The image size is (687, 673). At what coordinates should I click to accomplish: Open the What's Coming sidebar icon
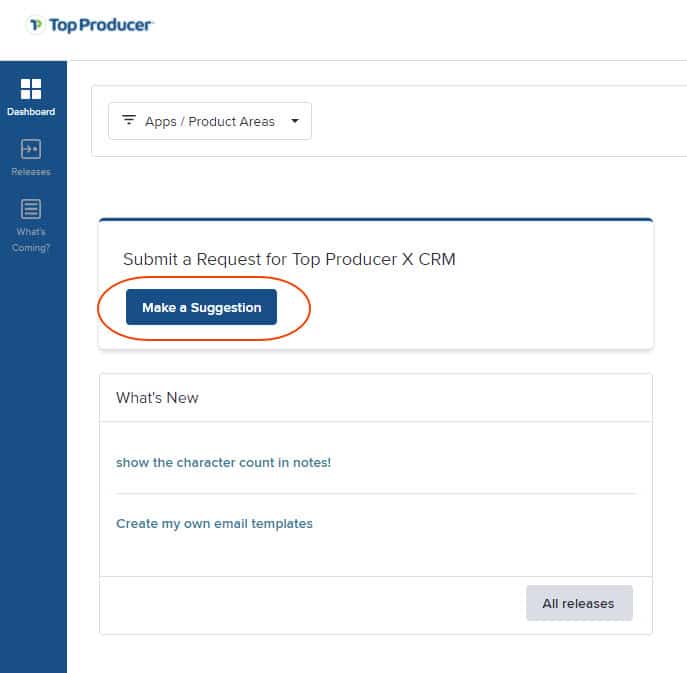[31, 209]
